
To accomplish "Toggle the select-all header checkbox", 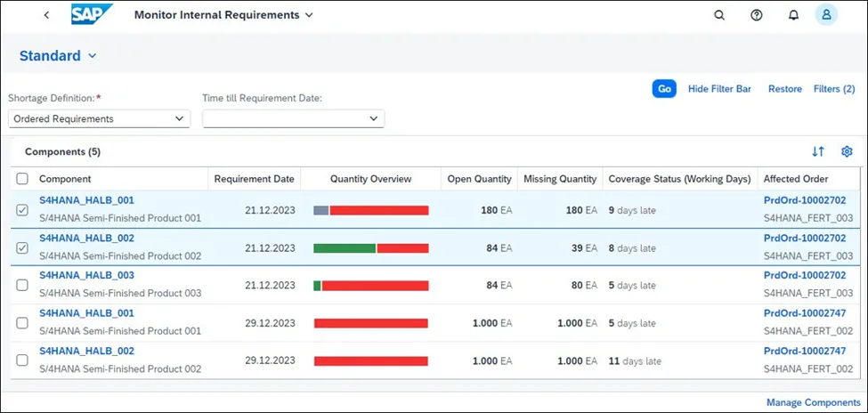I will [22, 179].
